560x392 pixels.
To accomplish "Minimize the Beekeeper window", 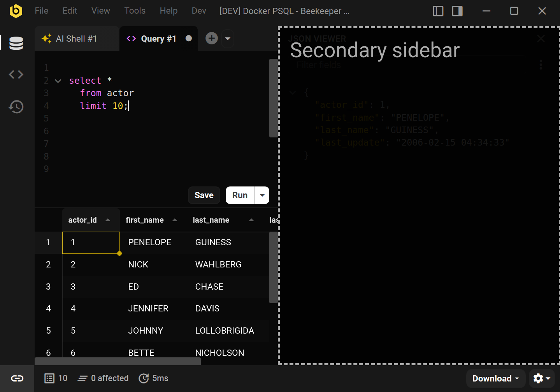I will point(486,11).
